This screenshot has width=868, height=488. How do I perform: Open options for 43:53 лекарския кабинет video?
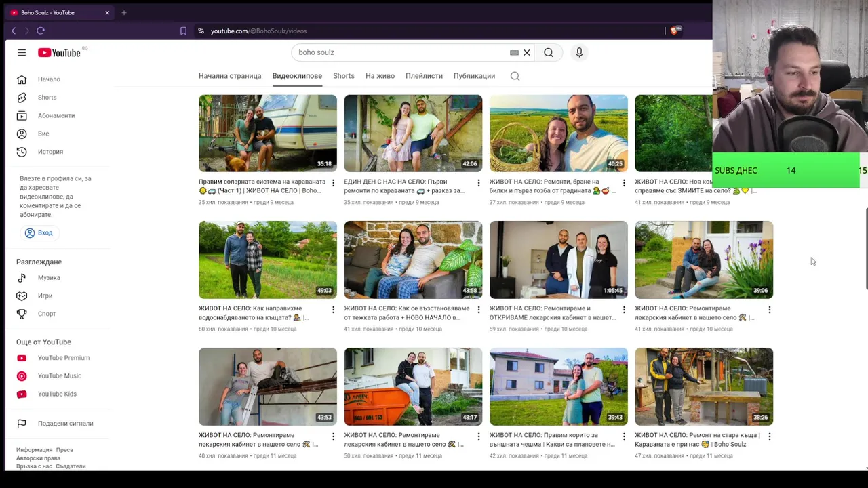[x=333, y=436]
